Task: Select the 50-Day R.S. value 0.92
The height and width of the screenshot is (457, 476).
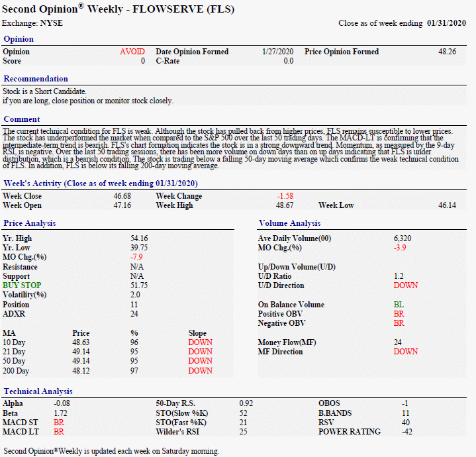Action: click(246, 403)
